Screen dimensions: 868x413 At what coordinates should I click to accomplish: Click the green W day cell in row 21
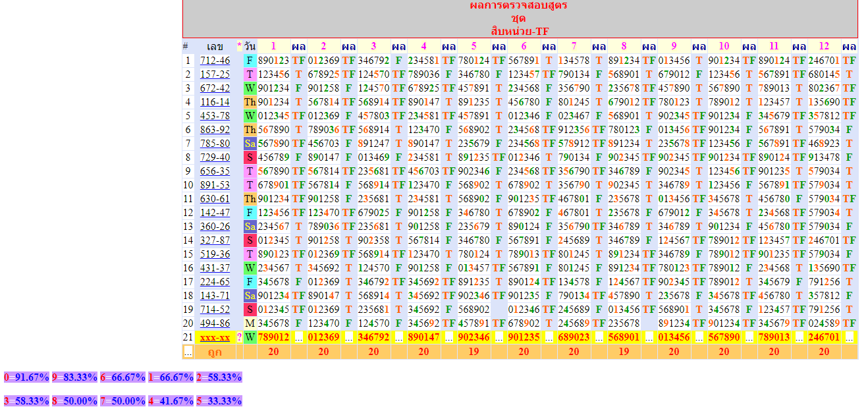[250, 337]
